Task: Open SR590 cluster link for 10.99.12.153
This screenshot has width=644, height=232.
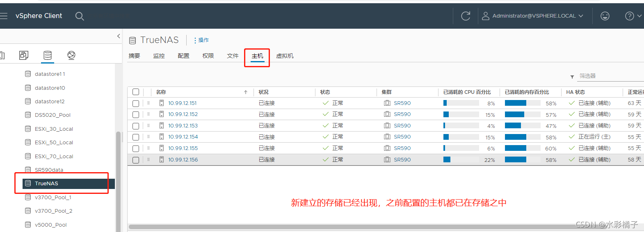Action: click(402, 126)
